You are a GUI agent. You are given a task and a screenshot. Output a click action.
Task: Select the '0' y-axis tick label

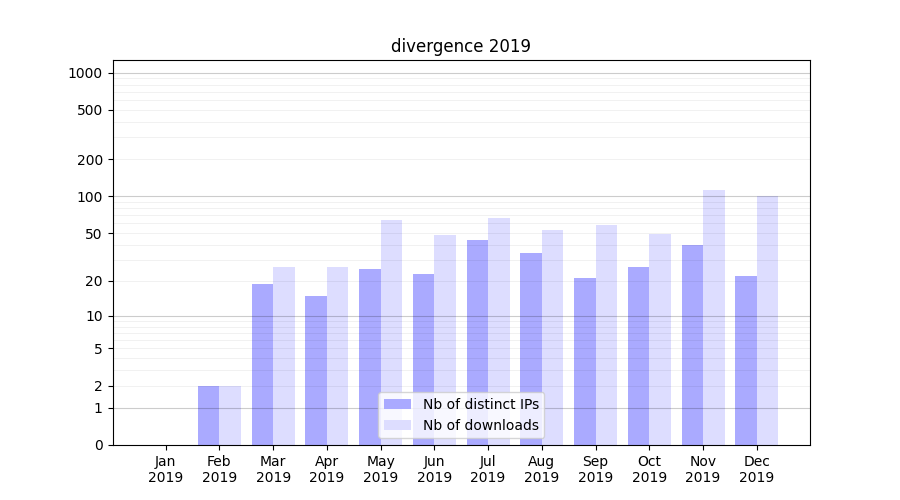click(x=98, y=445)
